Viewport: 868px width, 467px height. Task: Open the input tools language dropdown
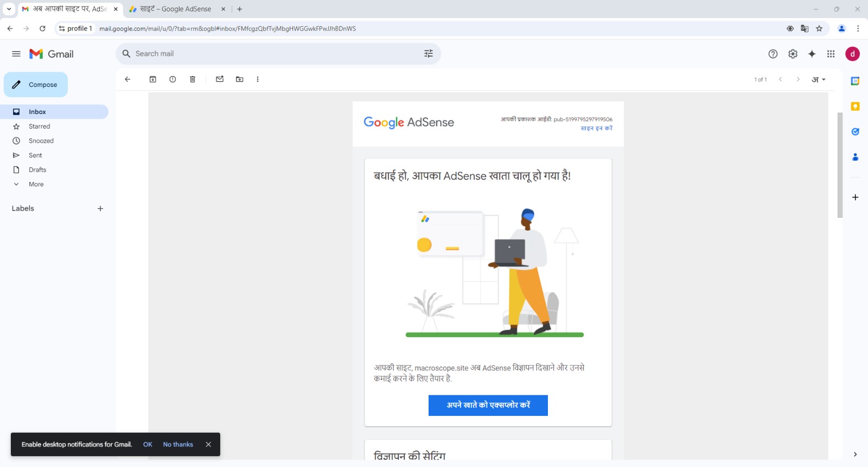819,79
